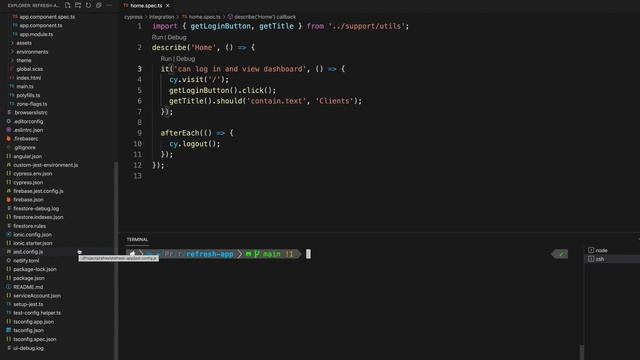
Task: Refresh the Explorer file tree
Action: [x=88, y=5]
